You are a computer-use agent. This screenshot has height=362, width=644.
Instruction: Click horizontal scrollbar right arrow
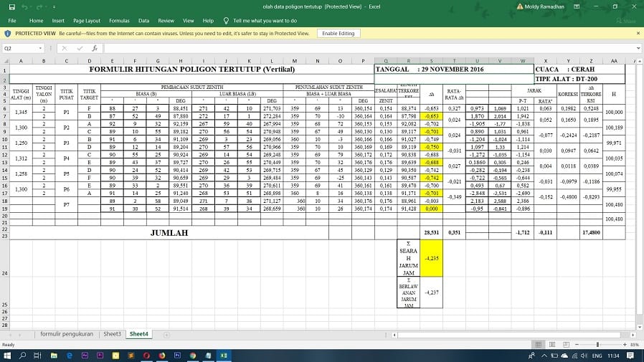633,335
